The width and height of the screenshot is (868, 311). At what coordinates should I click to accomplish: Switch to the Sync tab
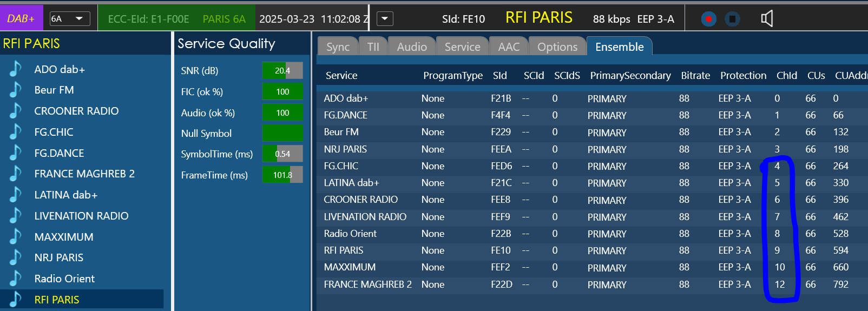(x=338, y=47)
